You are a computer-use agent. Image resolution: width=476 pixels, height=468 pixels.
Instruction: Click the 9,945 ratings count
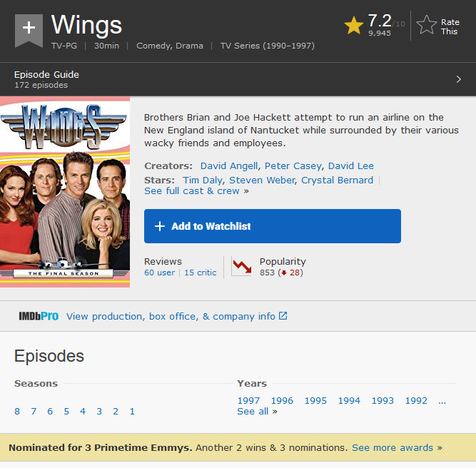pos(380,33)
